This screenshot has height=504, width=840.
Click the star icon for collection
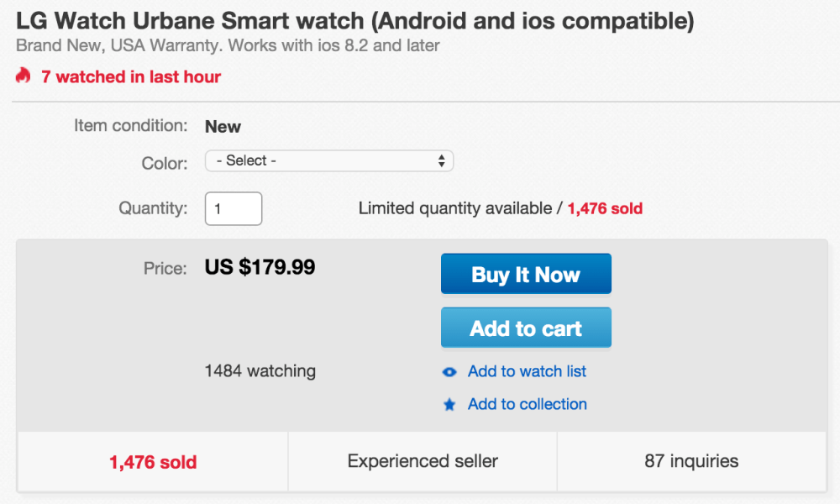449,405
